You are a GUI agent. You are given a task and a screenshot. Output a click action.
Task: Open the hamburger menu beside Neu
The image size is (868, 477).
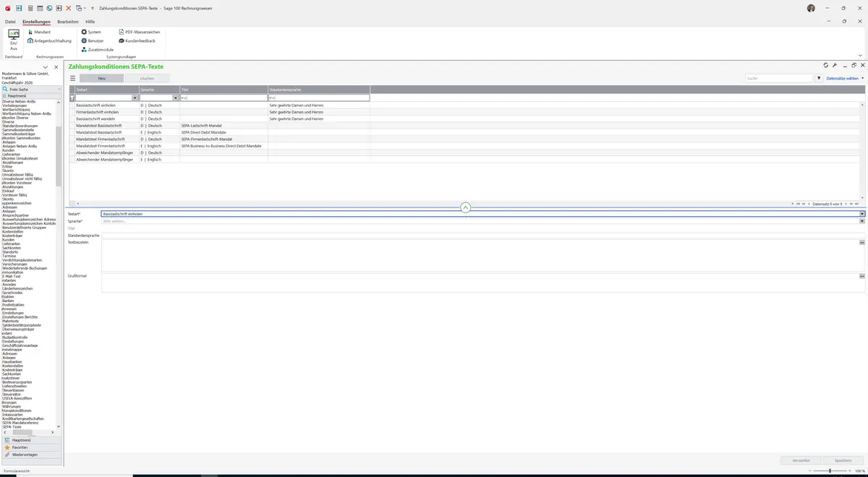click(x=72, y=78)
